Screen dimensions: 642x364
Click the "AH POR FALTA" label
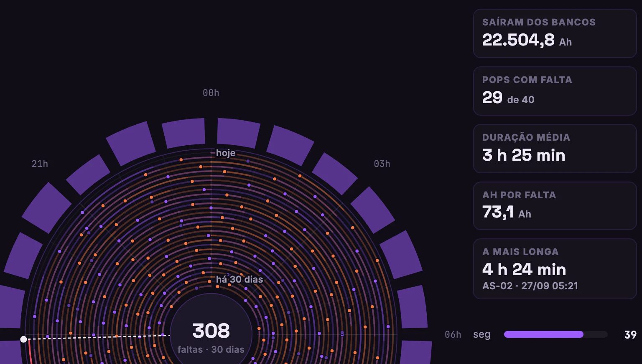click(519, 195)
